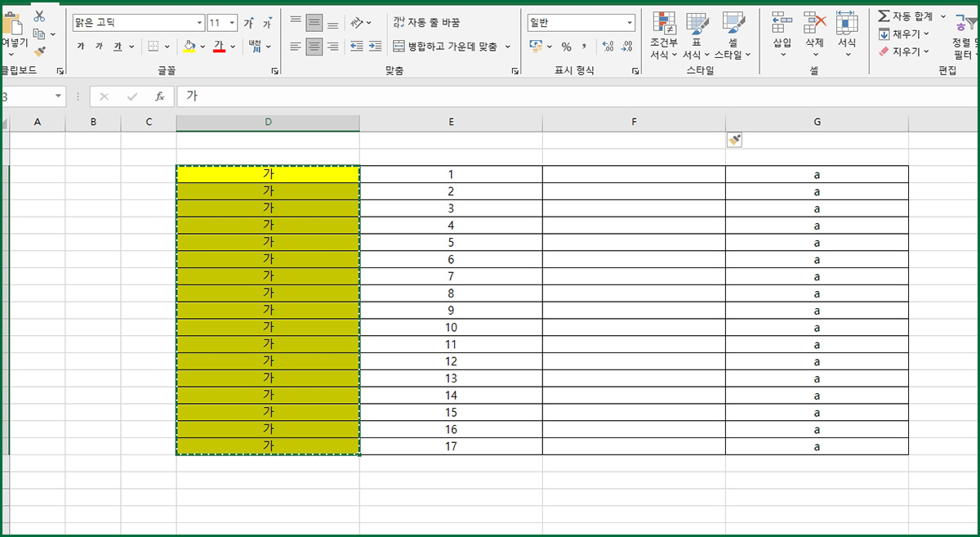The image size is (980, 537).
Task: Open underline style dropdown arrow
Action: point(131,47)
